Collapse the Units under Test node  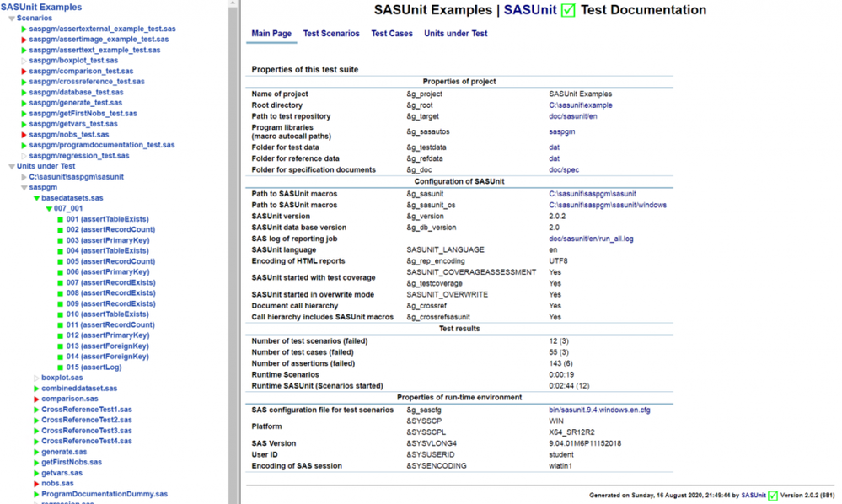[x=12, y=166]
